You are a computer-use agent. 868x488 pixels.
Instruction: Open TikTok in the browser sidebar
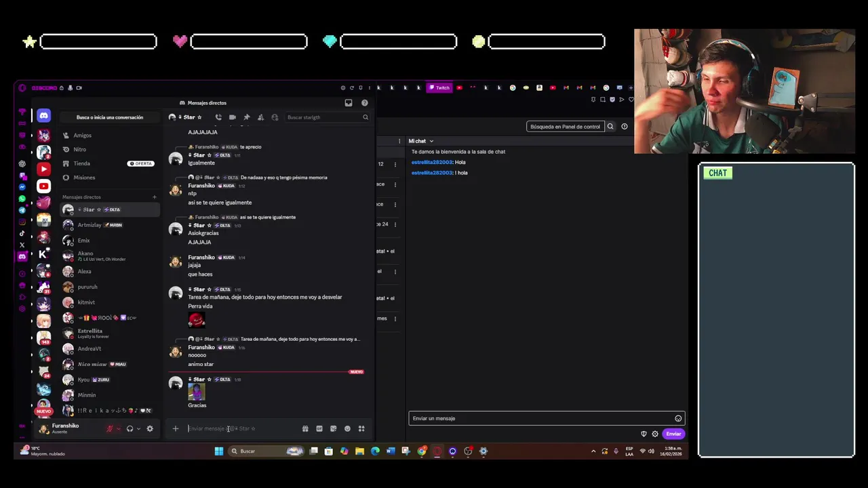point(22,233)
